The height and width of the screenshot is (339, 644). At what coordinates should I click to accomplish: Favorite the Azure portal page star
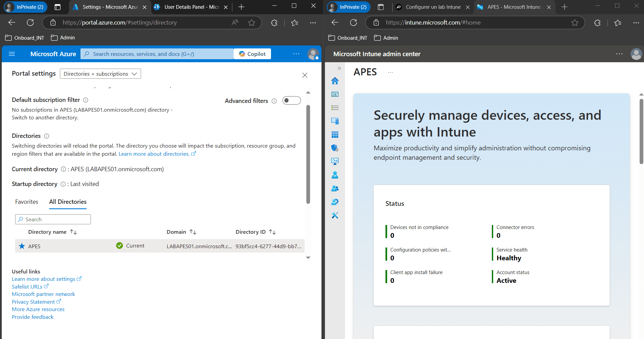(251, 23)
